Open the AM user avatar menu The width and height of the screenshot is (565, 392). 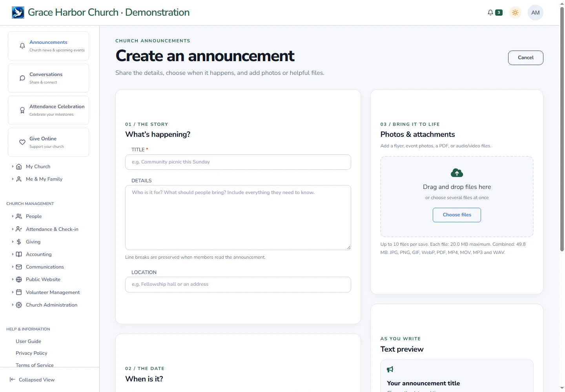tap(536, 13)
